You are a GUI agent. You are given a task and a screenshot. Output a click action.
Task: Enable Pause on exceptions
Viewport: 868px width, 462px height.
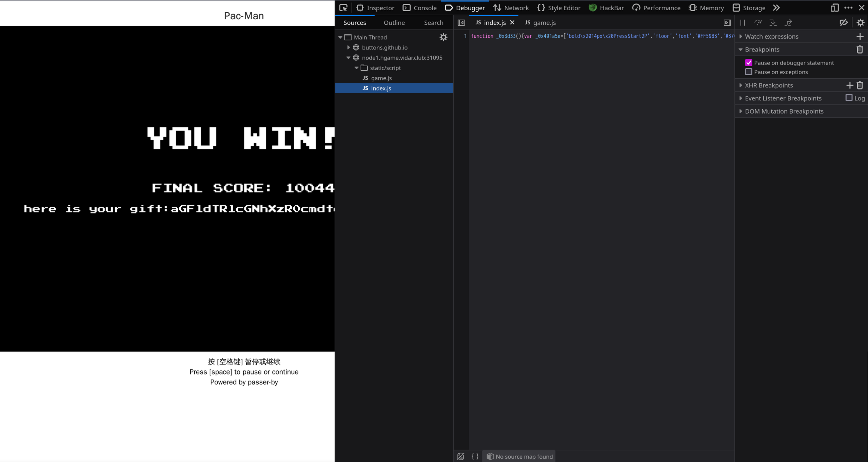coord(748,72)
